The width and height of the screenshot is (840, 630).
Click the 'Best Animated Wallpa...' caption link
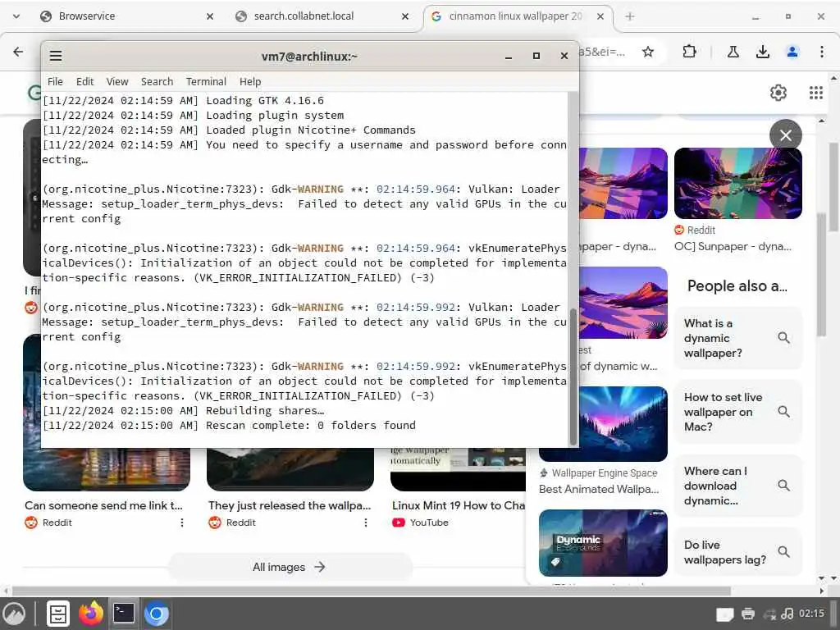click(x=599, y=489)
